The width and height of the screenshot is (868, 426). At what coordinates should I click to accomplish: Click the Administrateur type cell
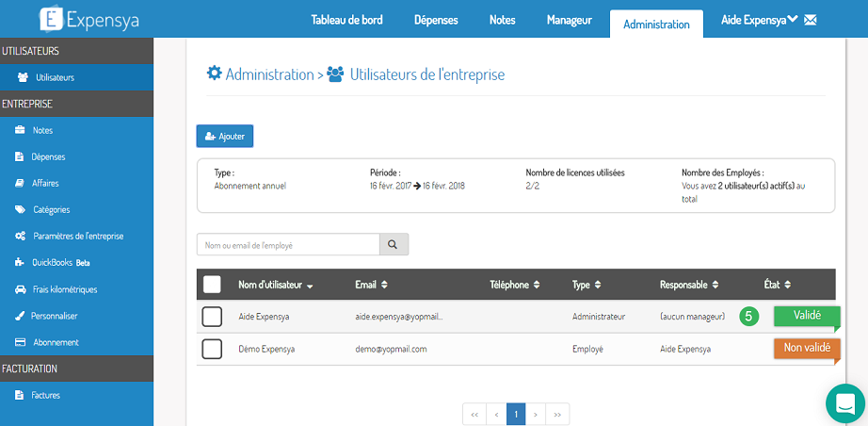(599, 317)
